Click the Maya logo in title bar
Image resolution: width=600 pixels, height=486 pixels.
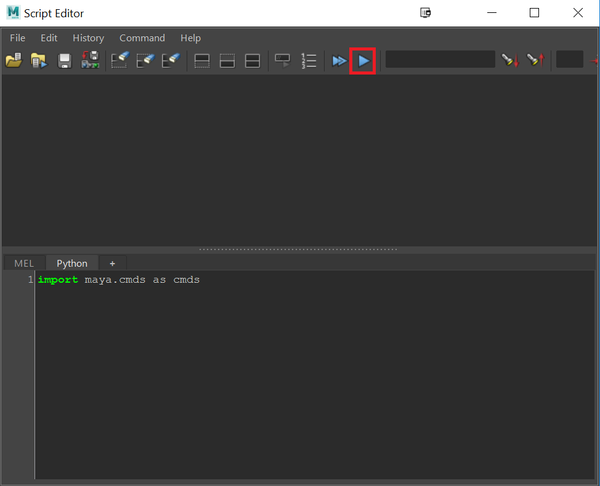pyautogui.click(x=13, y=13)
